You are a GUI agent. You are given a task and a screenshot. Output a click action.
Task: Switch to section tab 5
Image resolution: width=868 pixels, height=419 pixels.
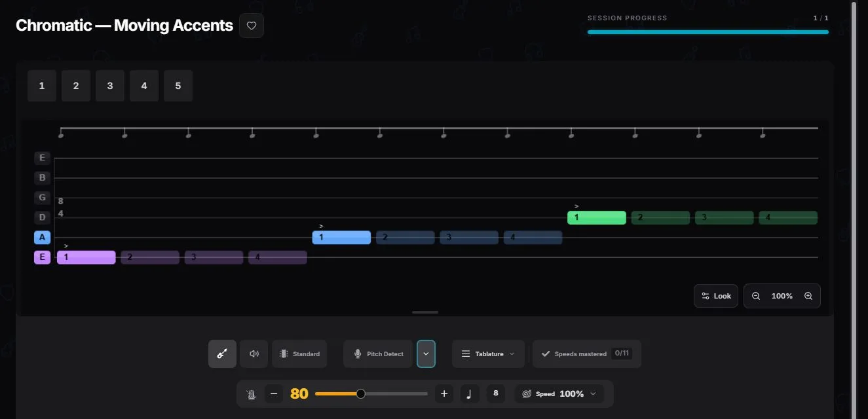coord(178,86)
